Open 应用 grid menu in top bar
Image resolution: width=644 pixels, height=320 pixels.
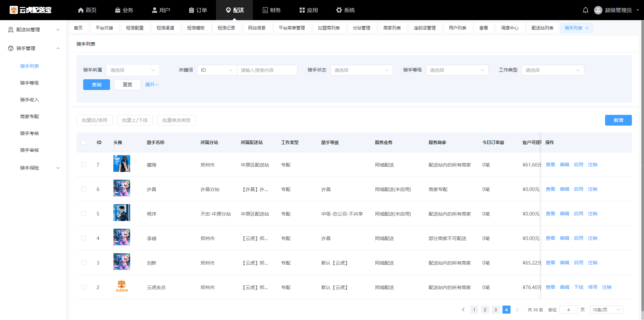click(x=309, y=10)
